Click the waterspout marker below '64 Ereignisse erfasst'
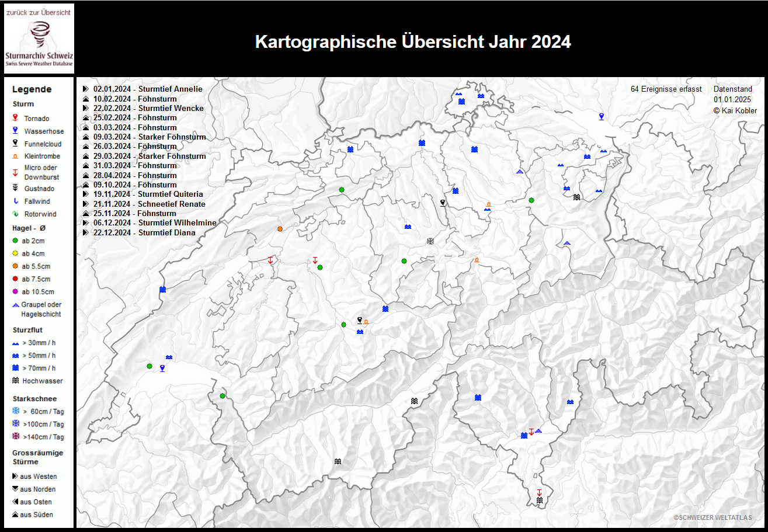768x532 pixels. pyautogui.click(x=601, y=116)
